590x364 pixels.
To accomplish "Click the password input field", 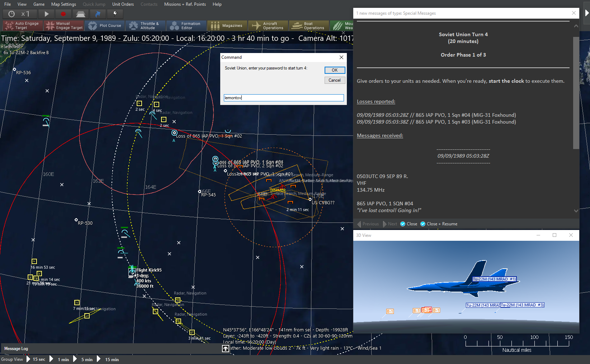I will click(x=284, y=98).
